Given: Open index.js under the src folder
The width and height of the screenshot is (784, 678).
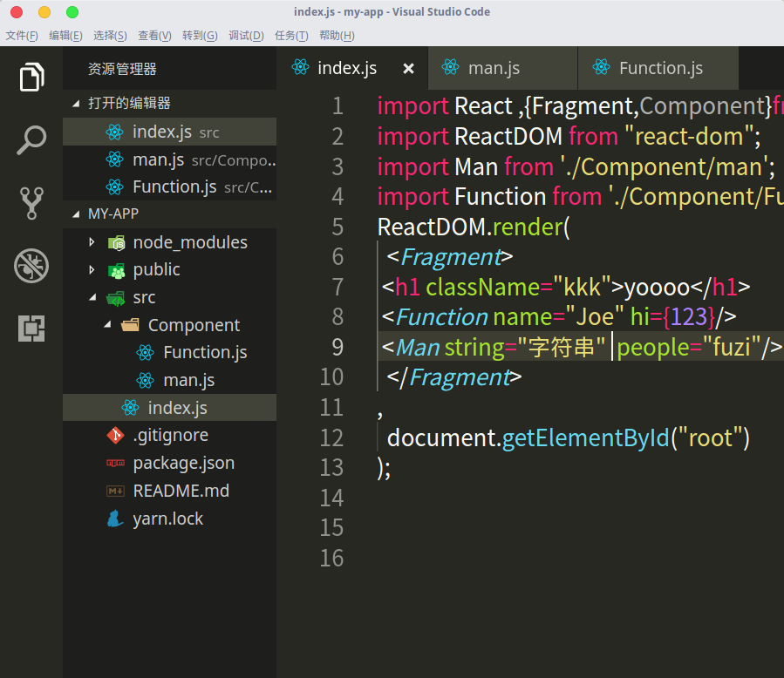Looking at the screenshot, I should [x=169, y=408].
